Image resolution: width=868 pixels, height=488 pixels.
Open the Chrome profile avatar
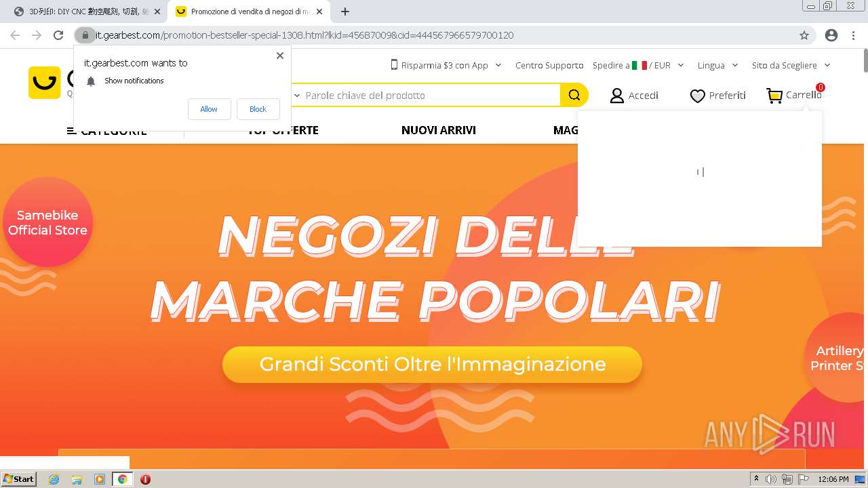[831, 35]
